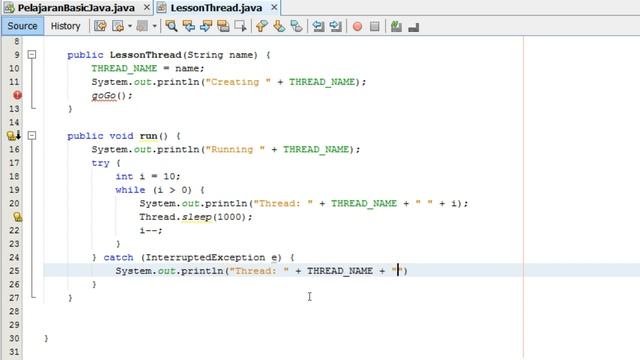640x360 pixels.
Task: Collapse the run() method fold
Action: point(32,136)
